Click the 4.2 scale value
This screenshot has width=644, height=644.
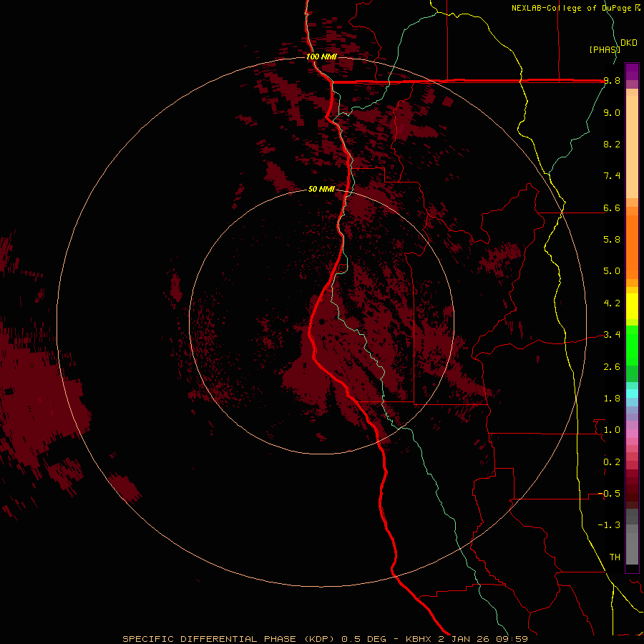coord(612,303)
